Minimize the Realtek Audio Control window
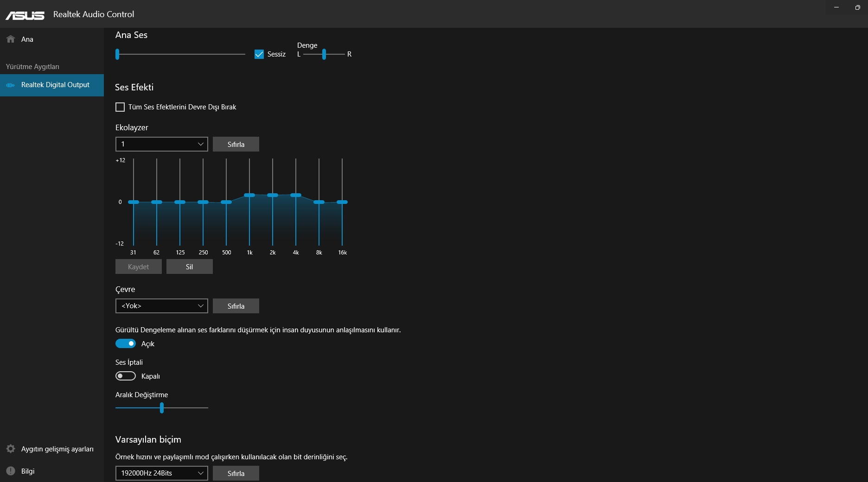868x482 pixels. [x=836, y=7]
